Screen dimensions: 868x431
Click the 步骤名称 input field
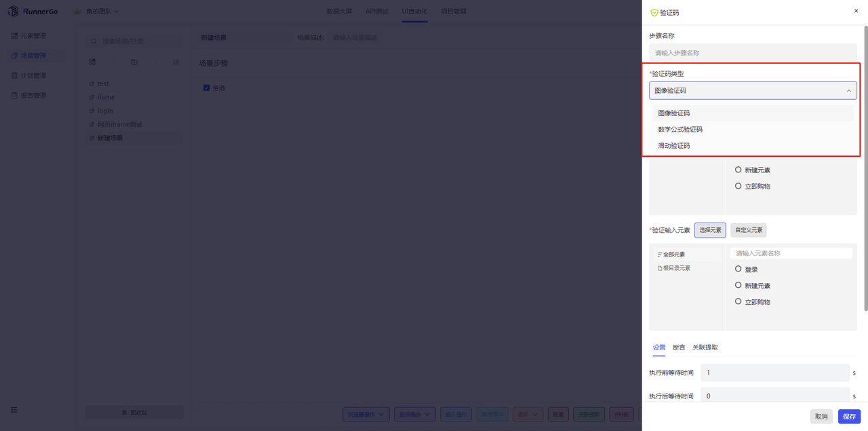[x=753, y=52]
